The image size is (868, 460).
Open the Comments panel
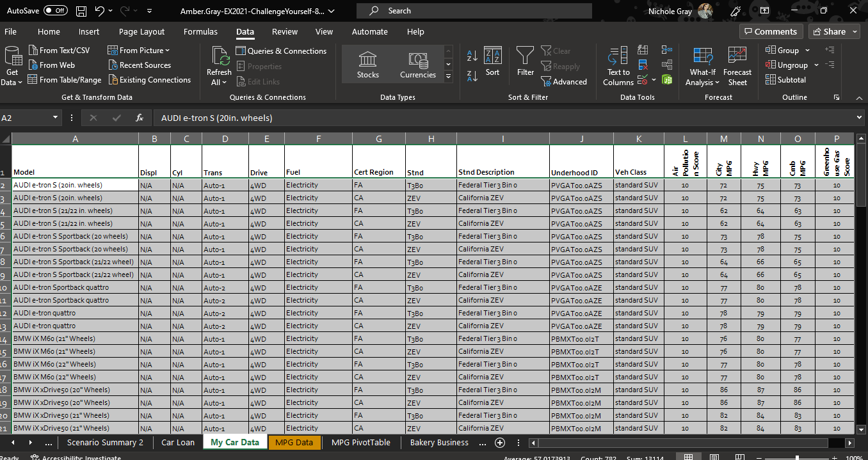click(x=771, y=31)
